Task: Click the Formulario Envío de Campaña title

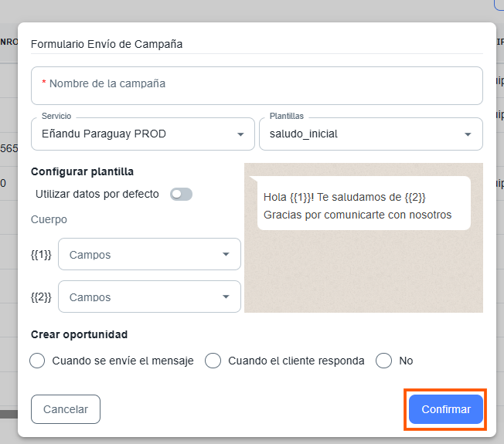Action: (107, 44)
